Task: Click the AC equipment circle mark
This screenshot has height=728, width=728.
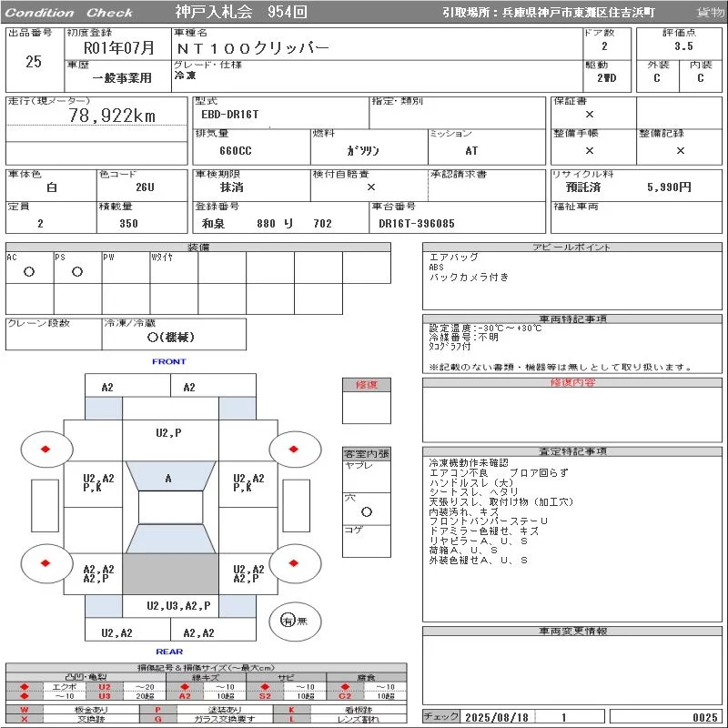Action: coord(29,272)
